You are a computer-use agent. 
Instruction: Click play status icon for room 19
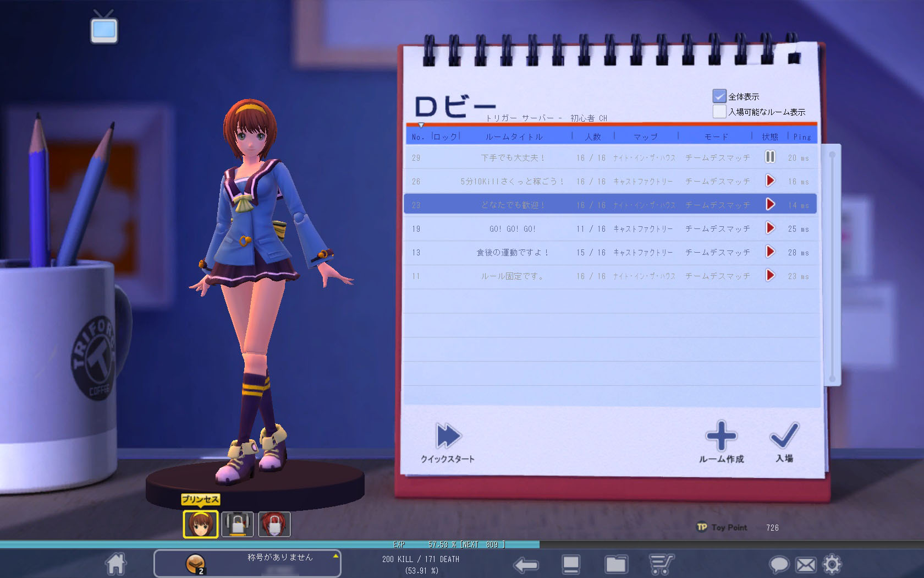[x=770, y=228]
